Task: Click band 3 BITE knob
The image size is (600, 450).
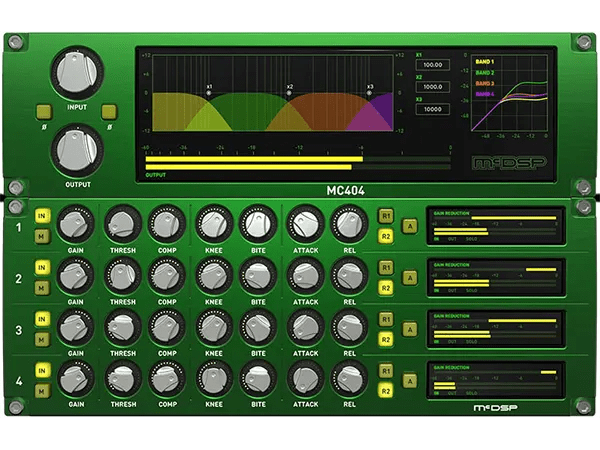Action: [258, 328]
